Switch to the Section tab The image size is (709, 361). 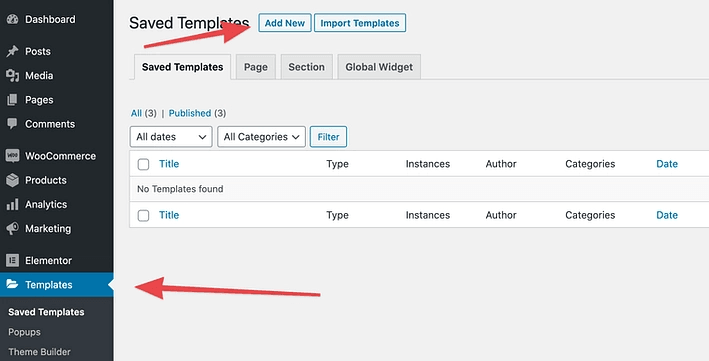click(307, 67)
